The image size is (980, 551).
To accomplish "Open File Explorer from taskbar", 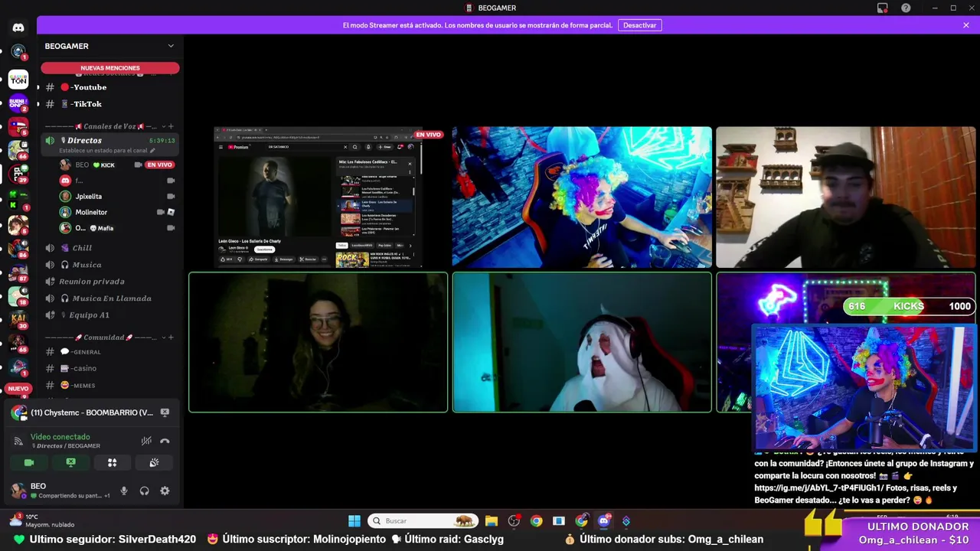I will click(492, 521).
